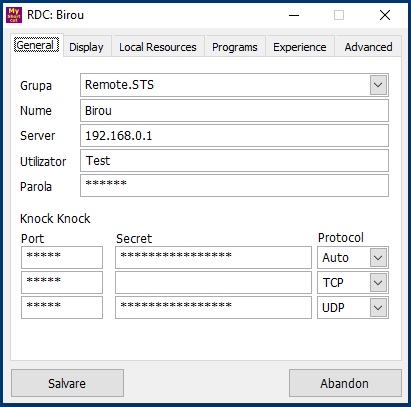The width and height of the screenshot is (411, 407).
Task: Open the Local Resources tab
Action: pyautogui.click(x=158, y=47)
